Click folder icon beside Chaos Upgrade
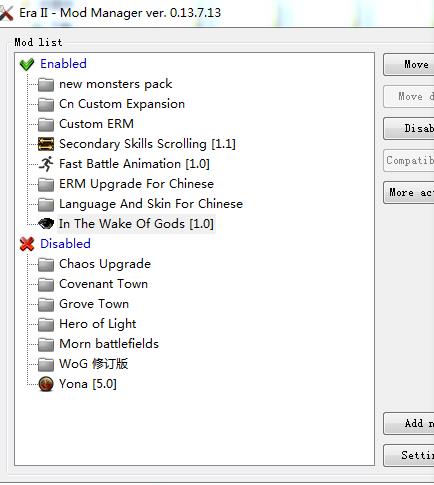Image resolution: width=434 pixels, height=485 pixels. [x=46, y=264]
